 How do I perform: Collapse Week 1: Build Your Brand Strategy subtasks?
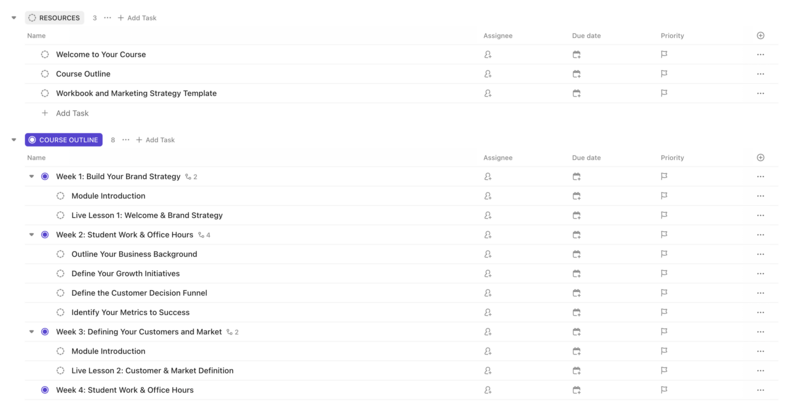(x=32, y=177)
